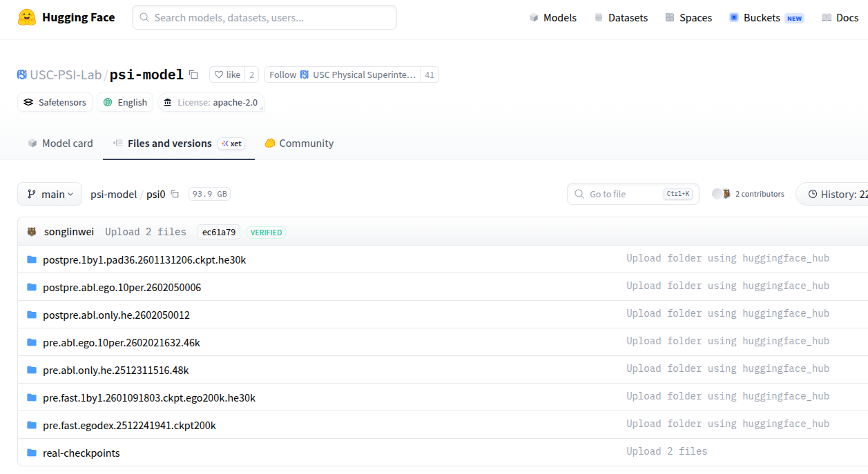This screenshot has height=474, width=868.
Task: Click folder icon of pre.abl.only.he row
Action: [31, 370]
